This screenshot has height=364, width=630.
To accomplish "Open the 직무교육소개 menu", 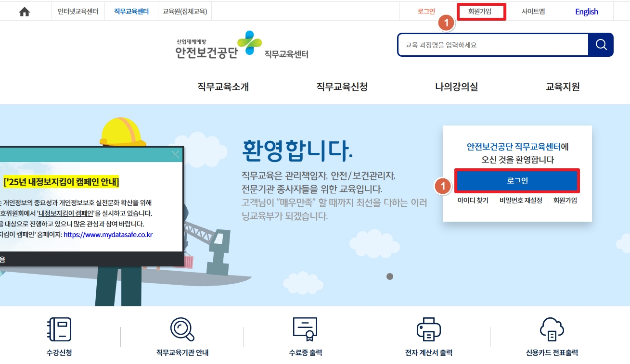I will [223, 87].
